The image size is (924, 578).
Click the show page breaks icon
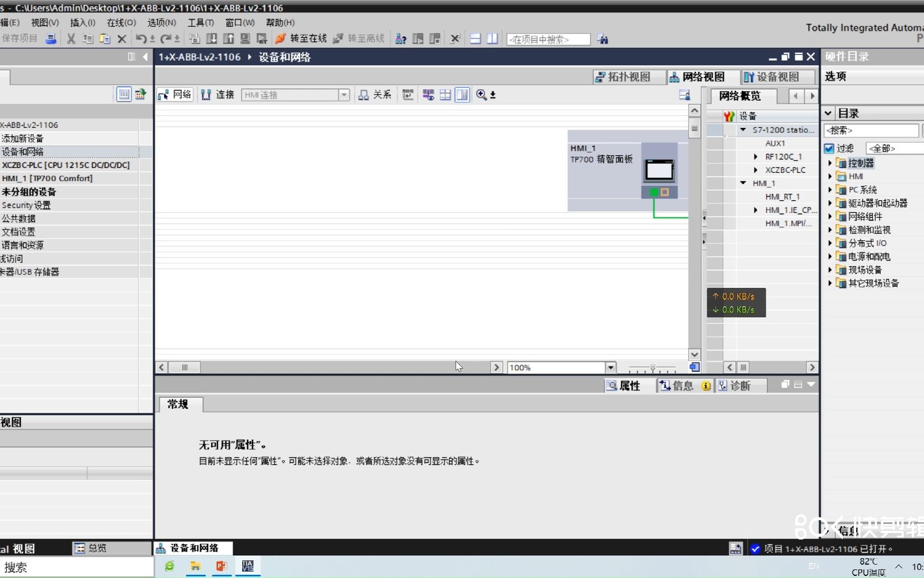(x=445, y=95)
